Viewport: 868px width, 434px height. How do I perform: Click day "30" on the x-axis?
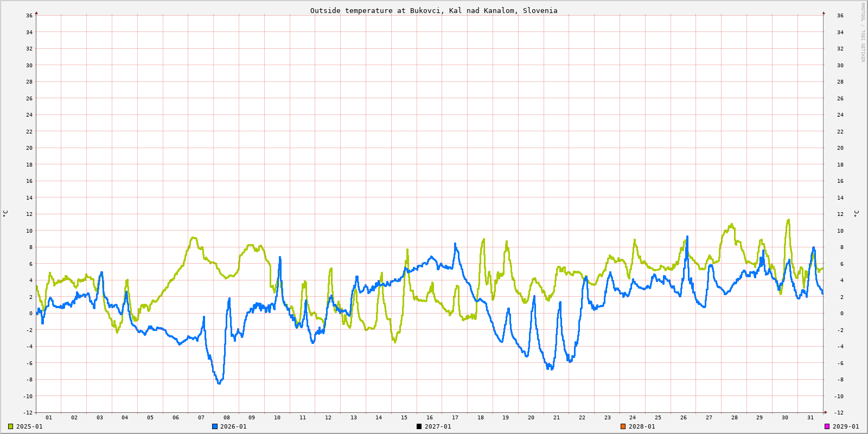tap(785, 418)
